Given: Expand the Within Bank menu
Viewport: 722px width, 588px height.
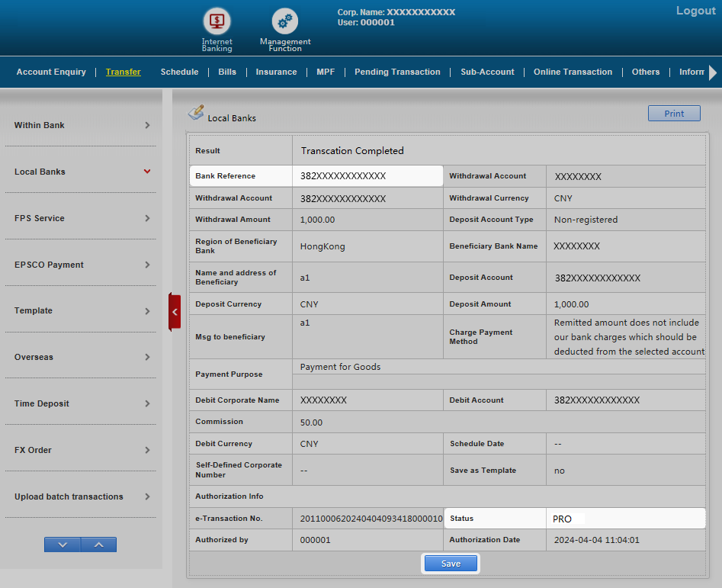Looking at the screenshot, I should coord(82,125).
